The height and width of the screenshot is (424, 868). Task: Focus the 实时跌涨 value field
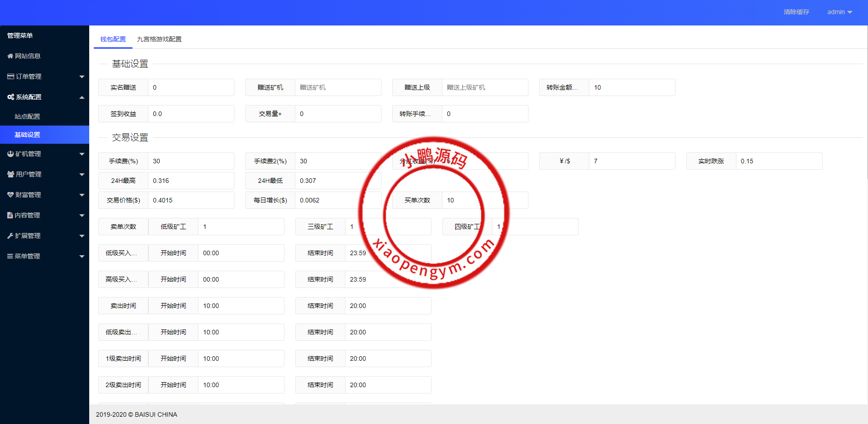(778, 161)
